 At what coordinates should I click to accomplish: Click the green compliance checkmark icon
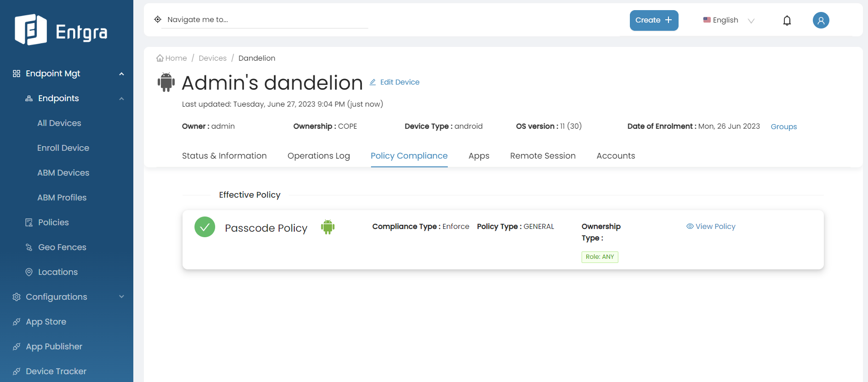[x=205, y=227]
